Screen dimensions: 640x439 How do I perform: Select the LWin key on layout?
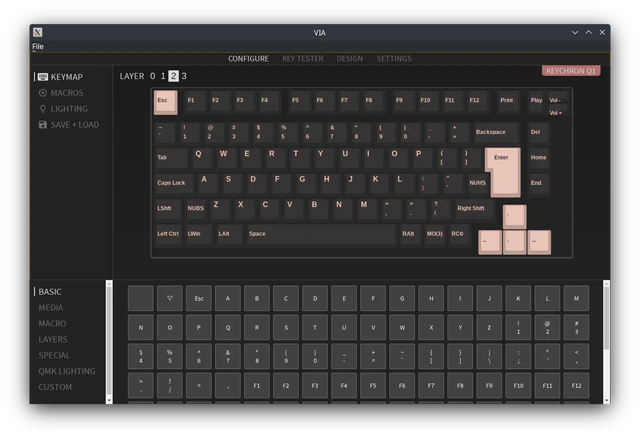pyautogui.click(x=198, y=235)
